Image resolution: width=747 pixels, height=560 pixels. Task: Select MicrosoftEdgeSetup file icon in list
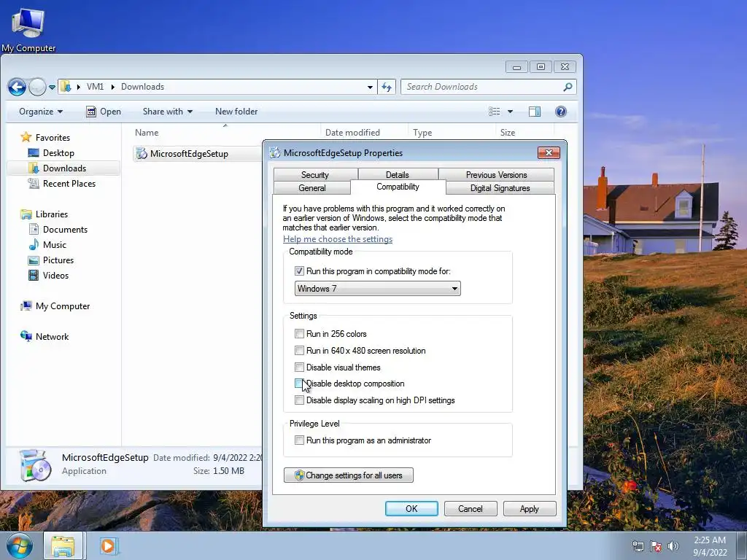(142, 153)
